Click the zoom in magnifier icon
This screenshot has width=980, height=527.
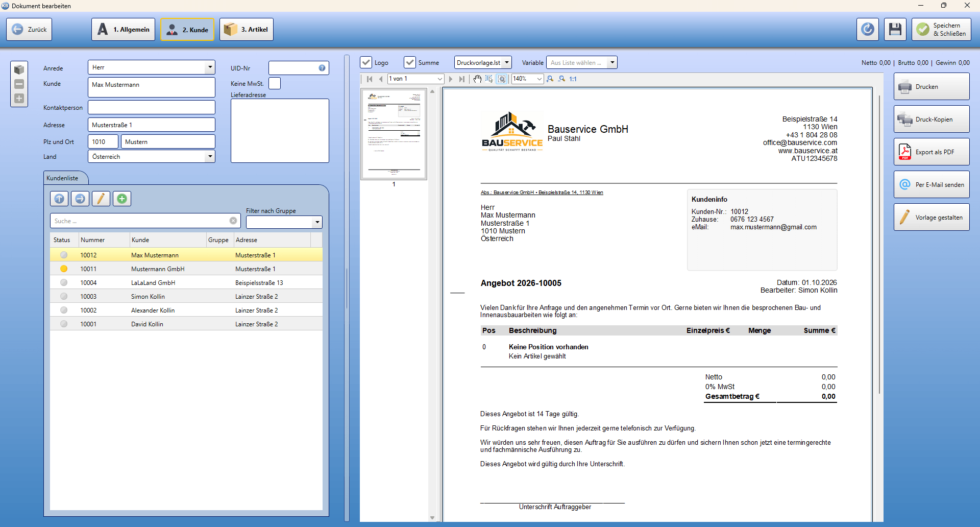pos(550,79)
